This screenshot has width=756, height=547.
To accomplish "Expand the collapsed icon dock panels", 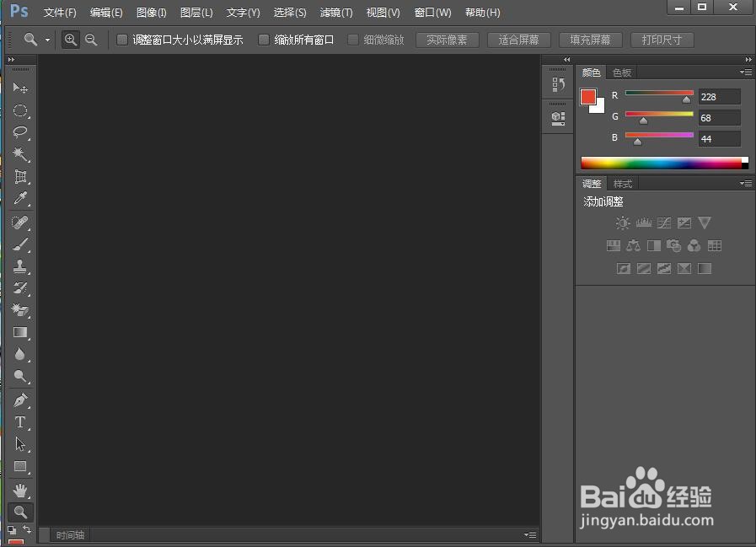I will tap(566, 59).
